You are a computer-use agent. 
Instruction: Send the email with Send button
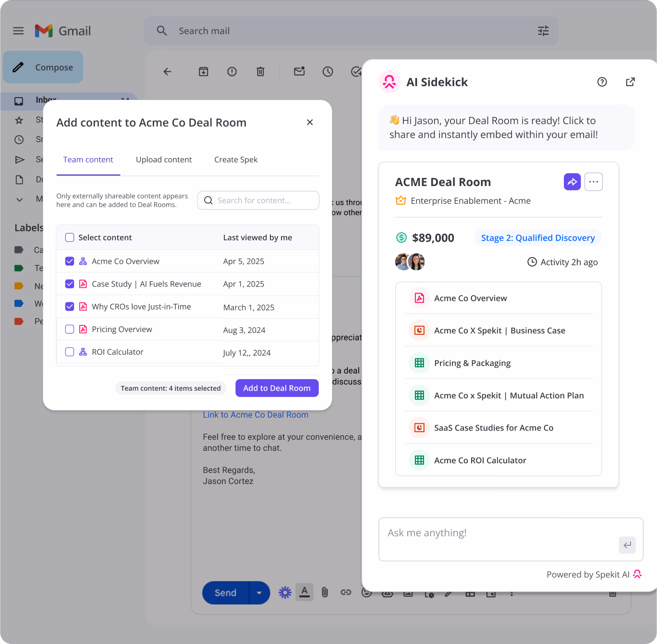click(226, 593)
